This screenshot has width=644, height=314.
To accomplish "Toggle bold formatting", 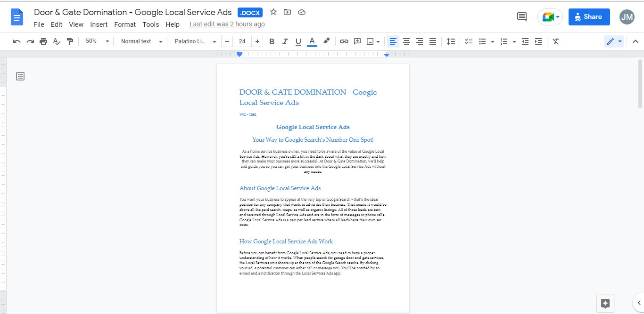I will point(272,41).
